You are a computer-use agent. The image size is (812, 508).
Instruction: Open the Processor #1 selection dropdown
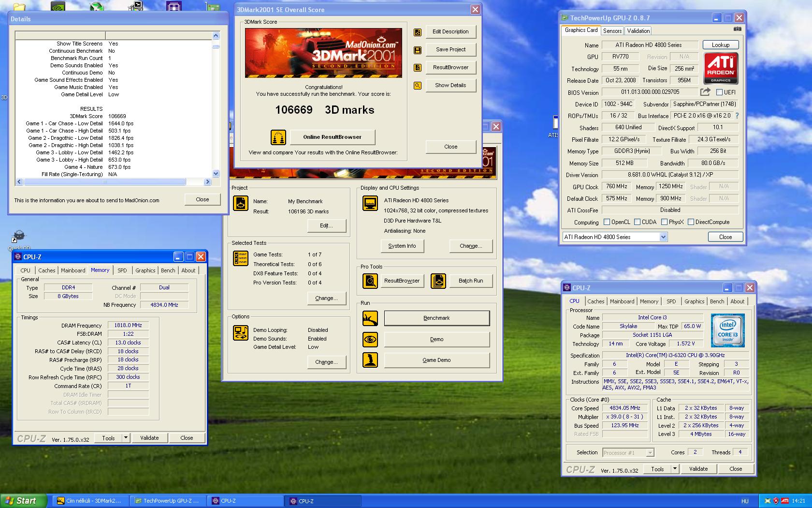coord(650,453)
